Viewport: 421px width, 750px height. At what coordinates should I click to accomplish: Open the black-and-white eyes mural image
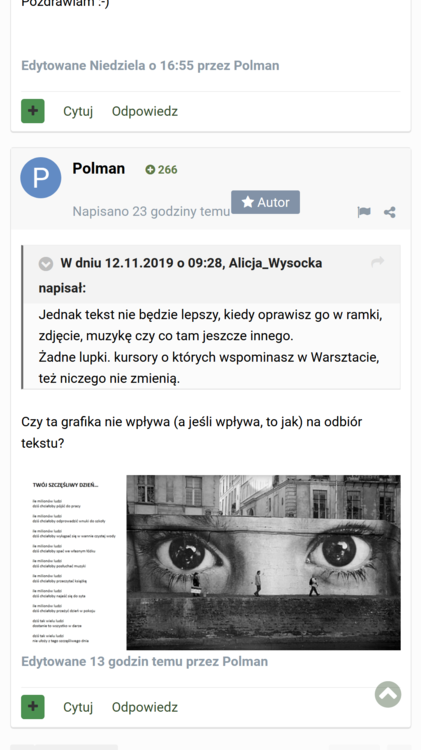coord(264,562)
